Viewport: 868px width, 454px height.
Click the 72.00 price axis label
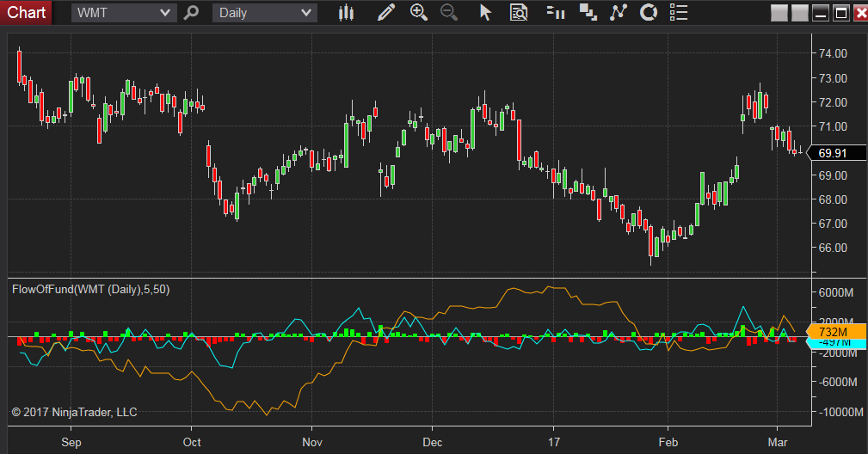833,102
